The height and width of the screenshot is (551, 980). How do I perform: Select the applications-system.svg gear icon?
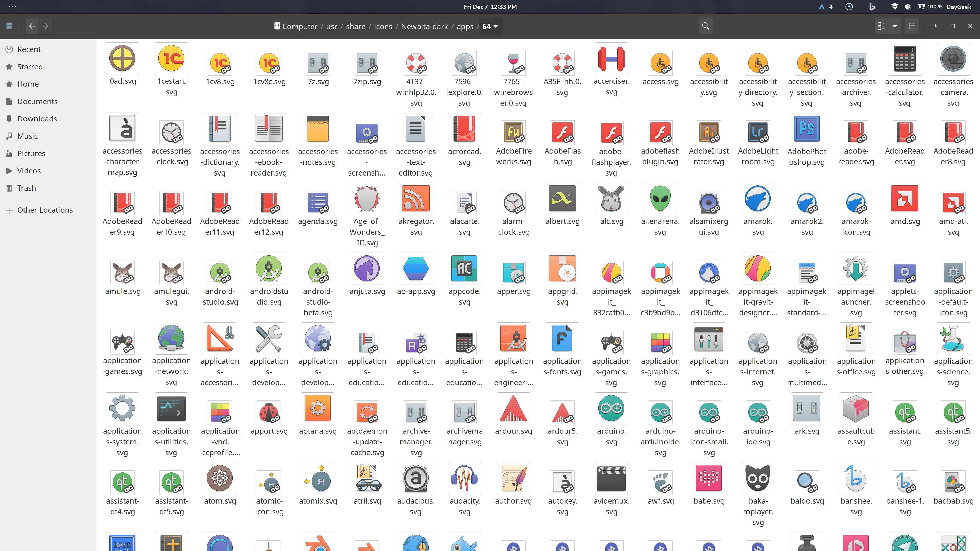coord(122,408)
